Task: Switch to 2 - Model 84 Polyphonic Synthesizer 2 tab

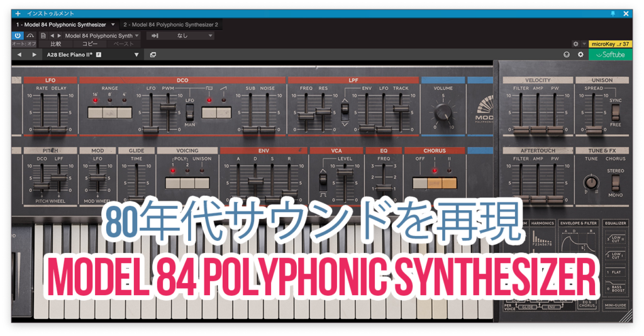Action: [171, 25]
